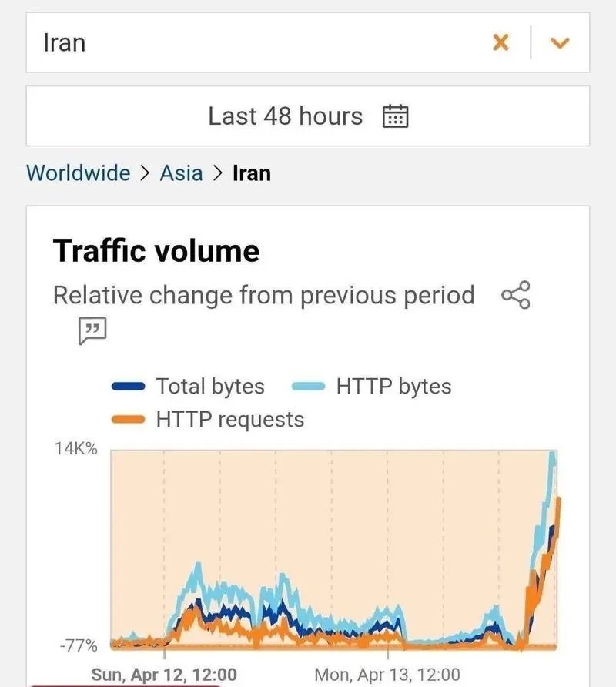The width and height of the screenshot is (616, 687).
Task: Click the Total bytes dark blue swatch
Action: [129, 387]
